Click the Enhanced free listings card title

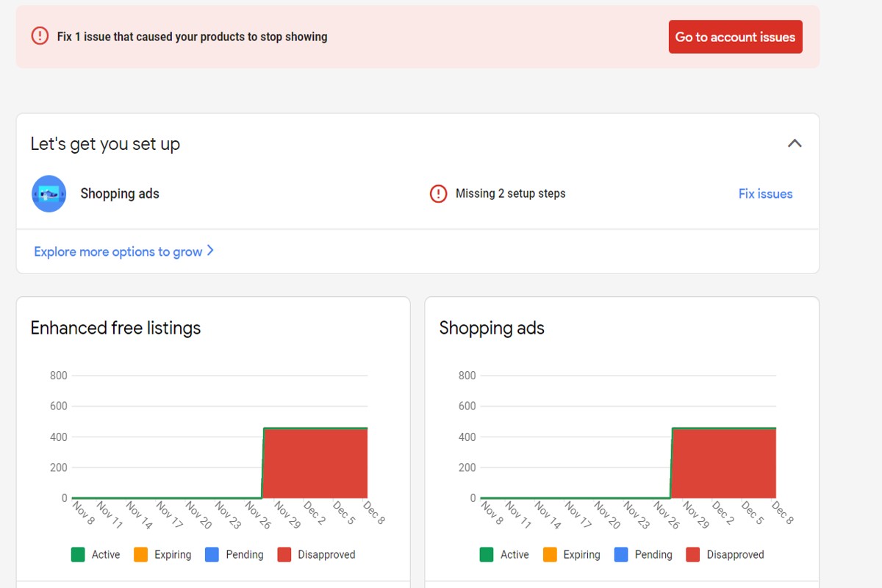tap(115, 328)
